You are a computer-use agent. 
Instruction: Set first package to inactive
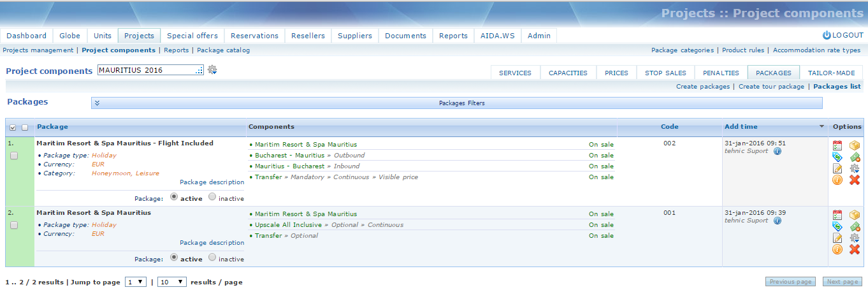click(212, 198)
